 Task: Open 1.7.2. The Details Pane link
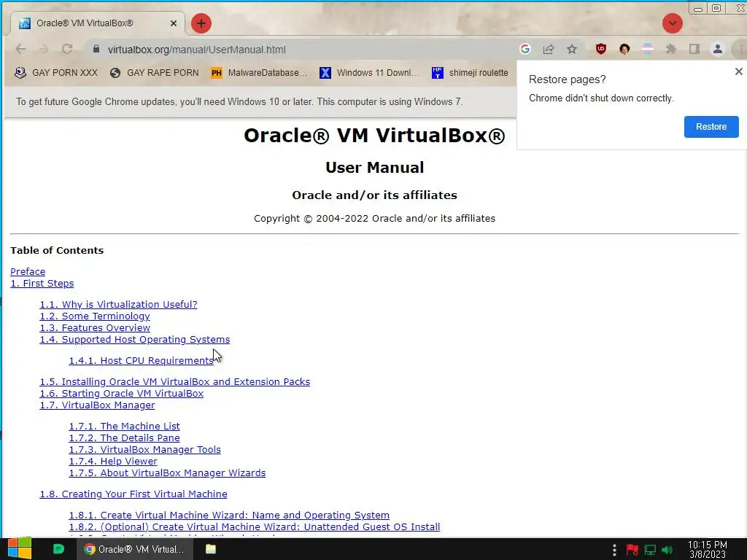124,437
